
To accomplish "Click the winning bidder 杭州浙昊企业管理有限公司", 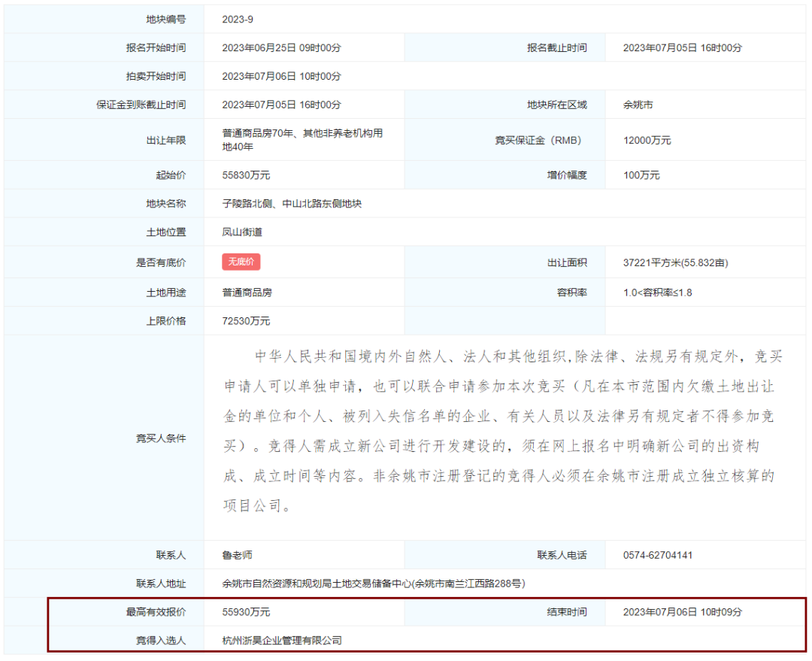I will point(282,641).
